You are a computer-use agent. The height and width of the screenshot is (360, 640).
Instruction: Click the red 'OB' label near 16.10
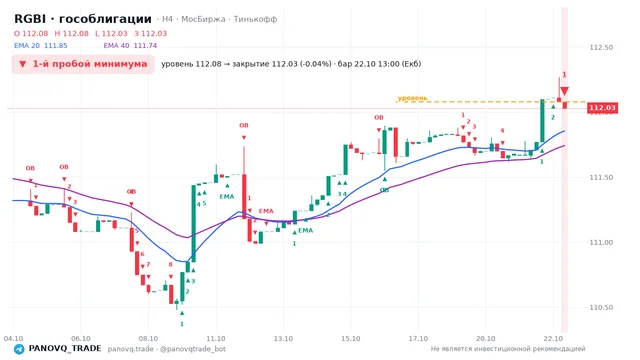pos(379,118)
